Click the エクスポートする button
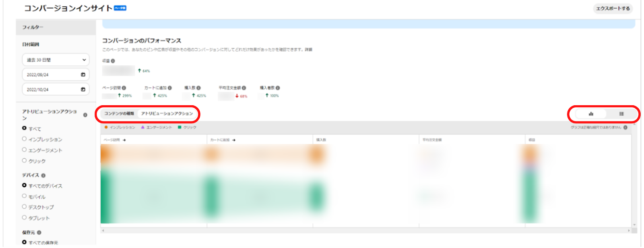Image resolution: width=644 pixels, height=248 pixels. (613, 8)
